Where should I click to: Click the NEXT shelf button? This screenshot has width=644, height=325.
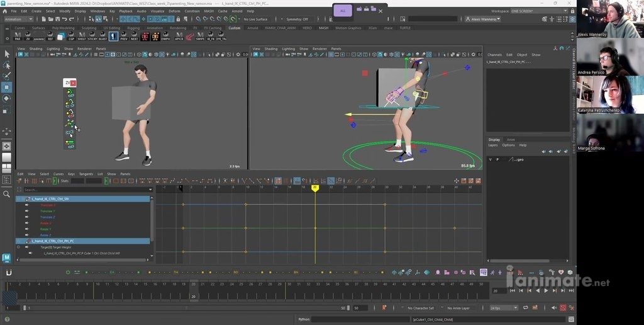coord(135,36)
